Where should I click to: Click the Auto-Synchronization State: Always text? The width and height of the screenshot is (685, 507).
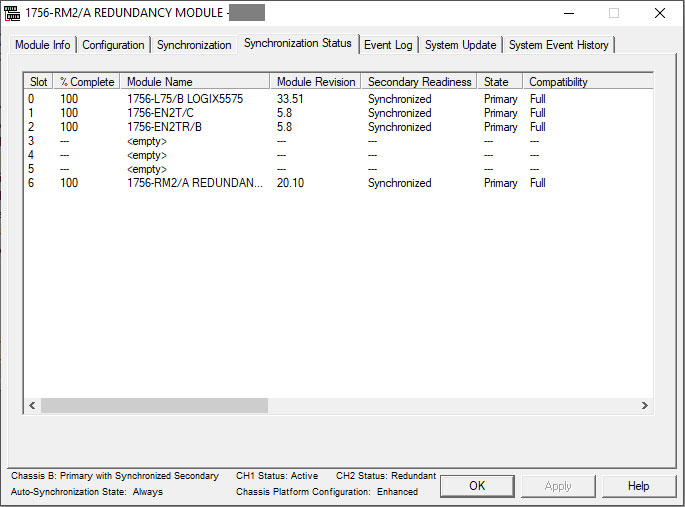point(86,492)
